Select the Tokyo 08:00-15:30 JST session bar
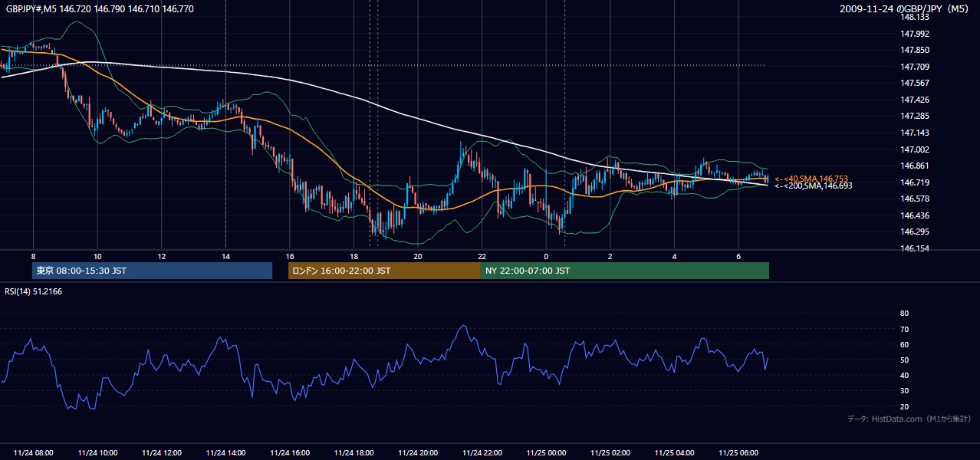Screen dimensions: 980x460 (152, 271)
